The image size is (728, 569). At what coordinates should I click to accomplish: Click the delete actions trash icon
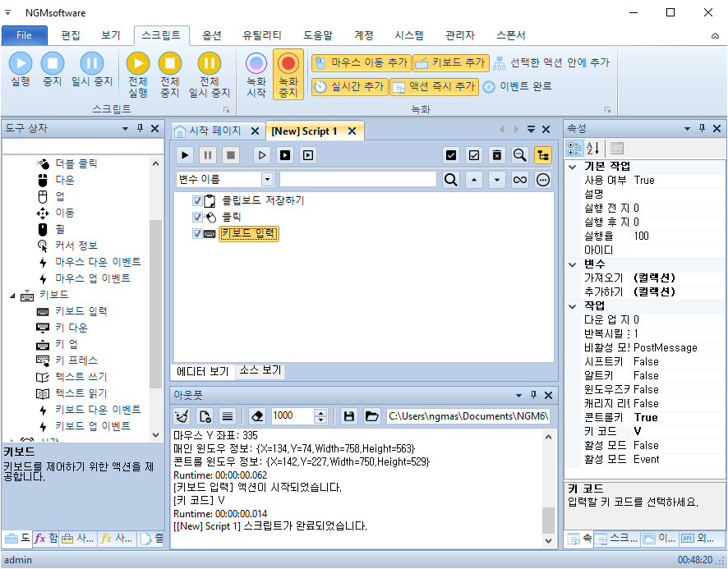[x=497, y=155]
